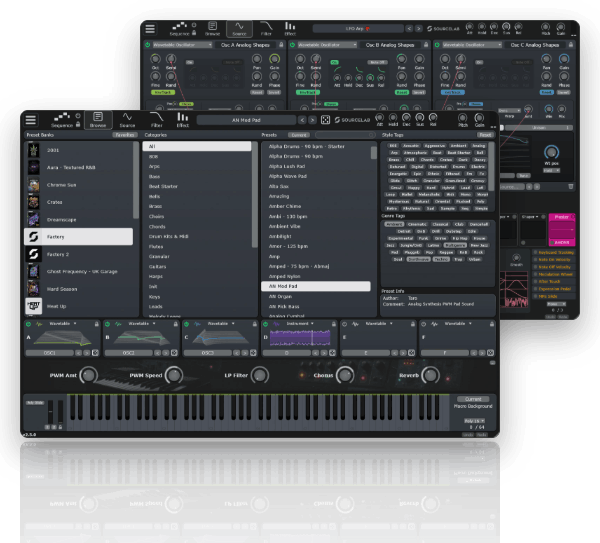Click the Reset button above Style Tags
This screenshot has height=543, width=600.
pyautogui.click(x=485, y=135)
